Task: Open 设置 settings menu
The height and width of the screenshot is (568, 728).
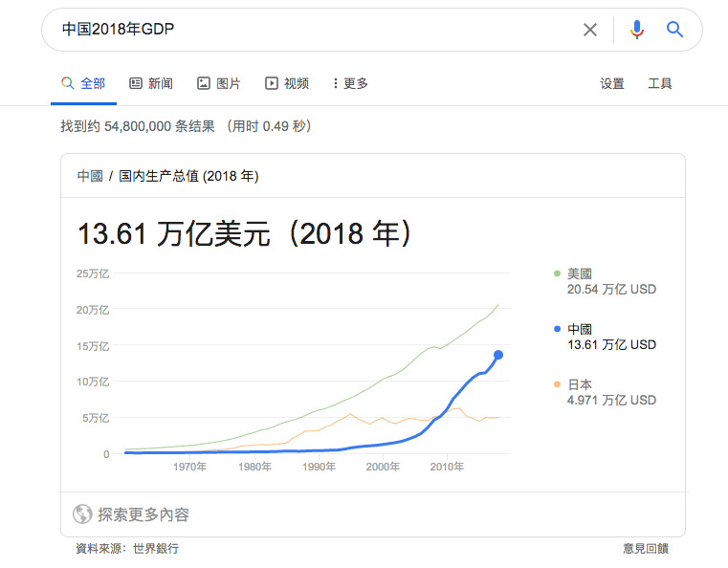Action: [x=612, y=83]
